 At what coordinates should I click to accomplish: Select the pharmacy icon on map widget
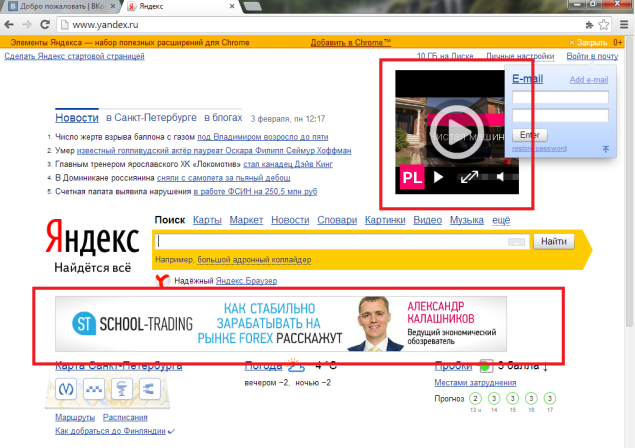[122, 389]
